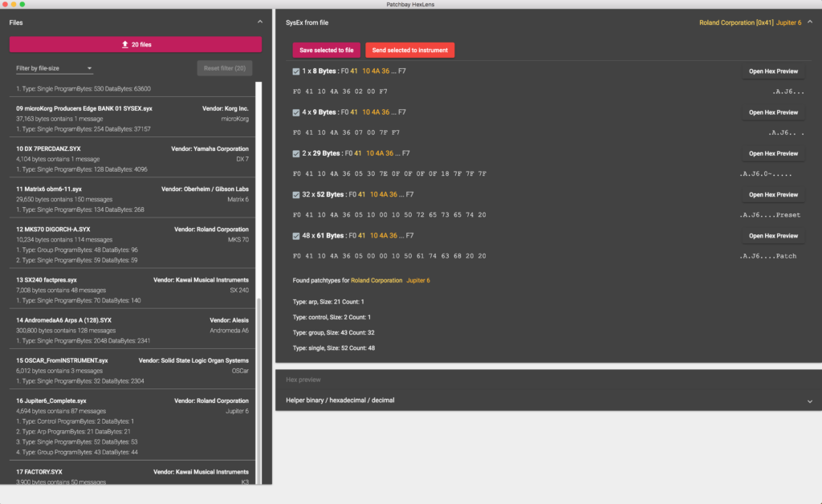Open Hex Preview for 1 x 8 Bytes

tap(773, 71)
